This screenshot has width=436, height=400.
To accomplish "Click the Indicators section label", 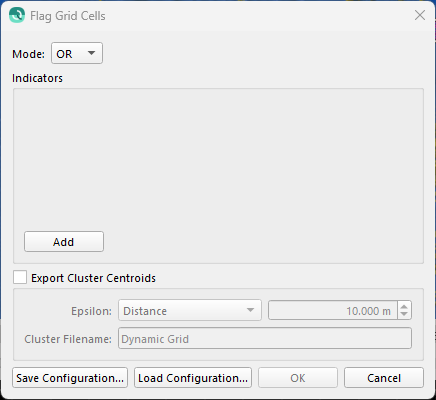I will [37, 78].
